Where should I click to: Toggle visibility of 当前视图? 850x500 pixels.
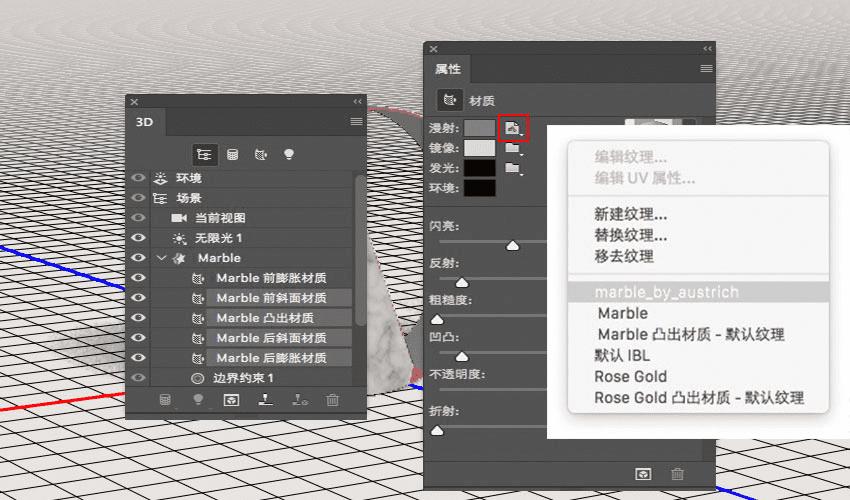(x=138, y=218)
